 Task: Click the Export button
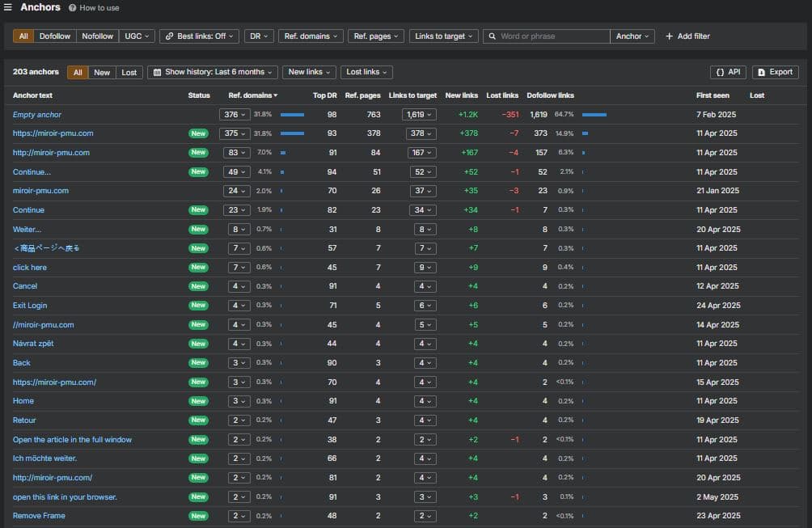[776, 72]
